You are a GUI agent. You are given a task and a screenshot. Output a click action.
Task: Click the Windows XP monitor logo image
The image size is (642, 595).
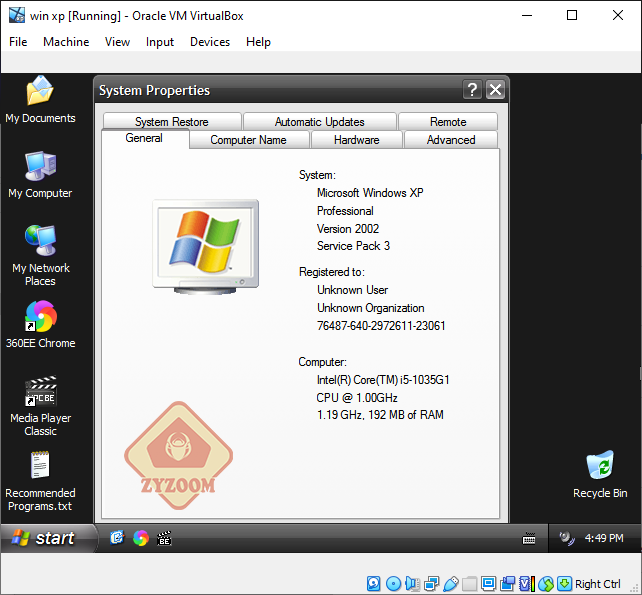(206, 247)
